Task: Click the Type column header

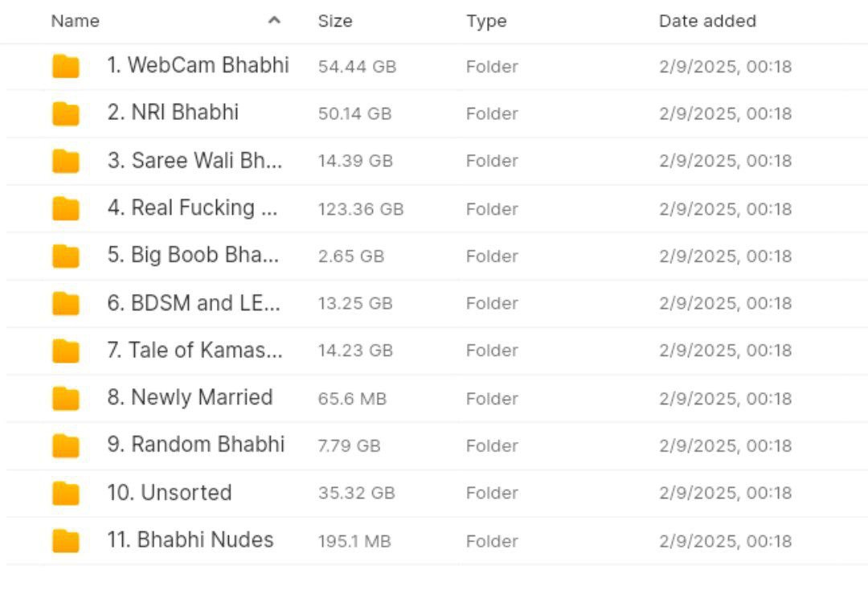Action: [485, 21]
